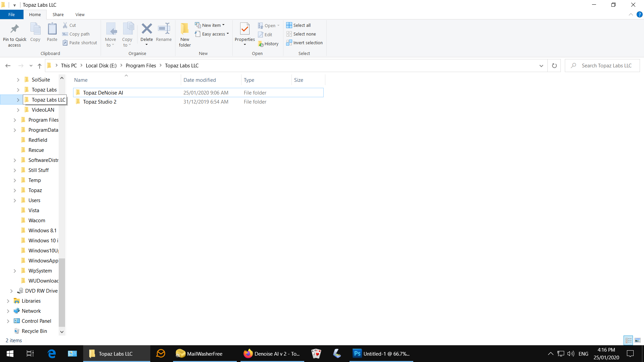Open the address bar history dropdown
644x362 pixels.
(541, 66)
